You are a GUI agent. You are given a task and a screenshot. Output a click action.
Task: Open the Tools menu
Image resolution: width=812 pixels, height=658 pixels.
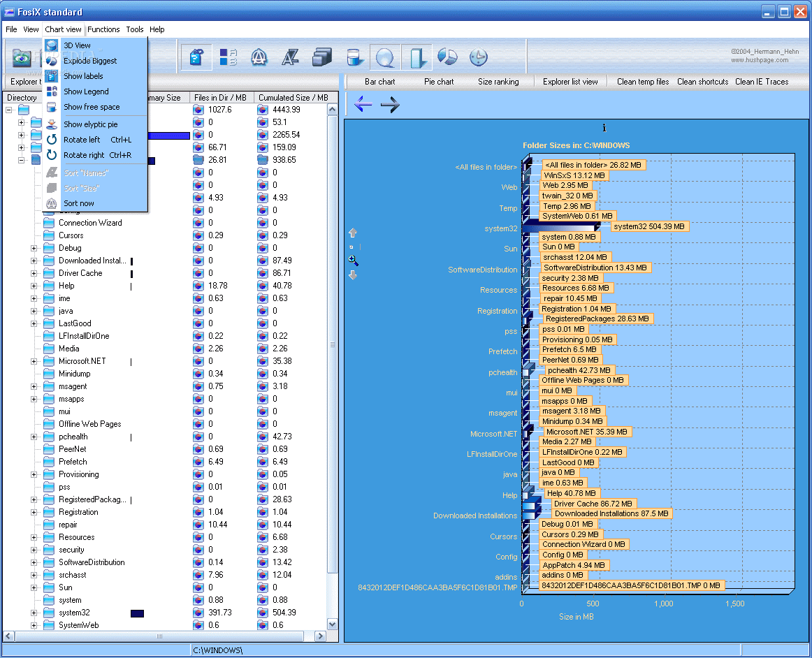pyautogui.click(x=135, y=29)
